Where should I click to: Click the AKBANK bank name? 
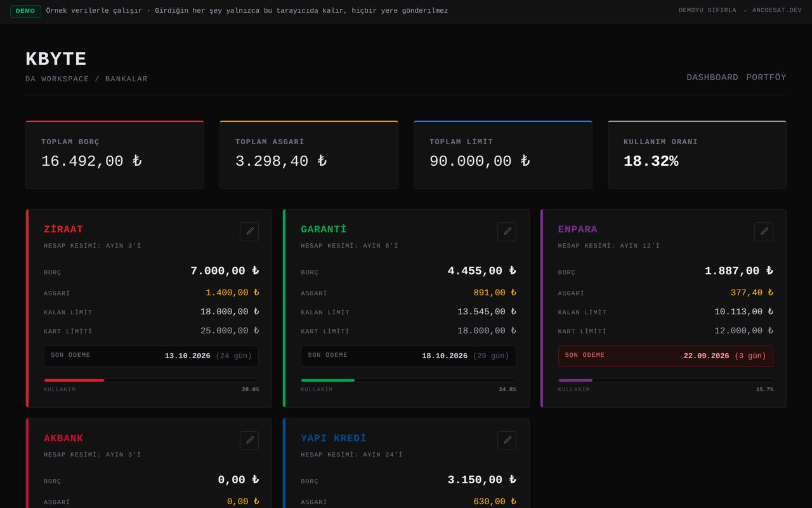click(63, 438)
